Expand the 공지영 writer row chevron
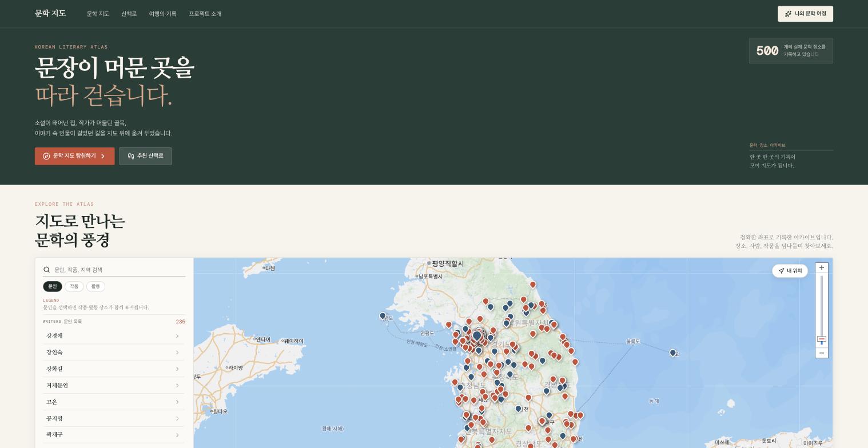 (x=177, y=419)
